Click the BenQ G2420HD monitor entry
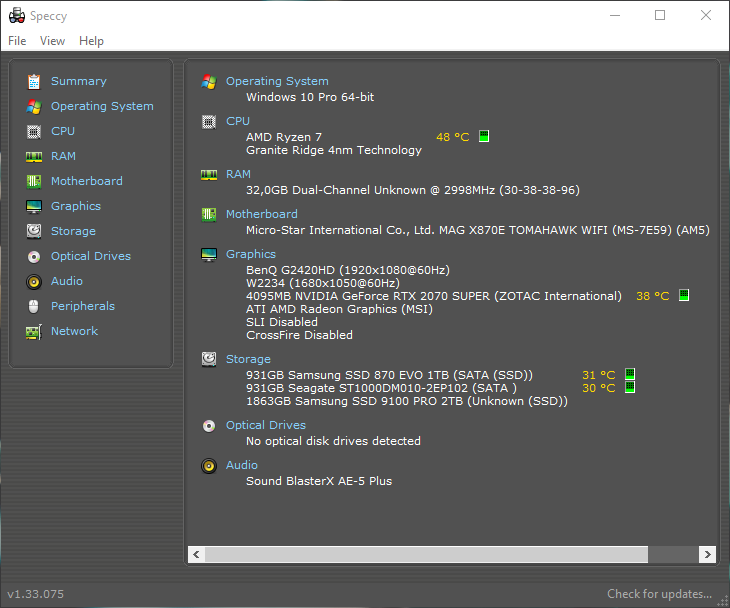This screenshot has width=730, height=608. point(348,270)
